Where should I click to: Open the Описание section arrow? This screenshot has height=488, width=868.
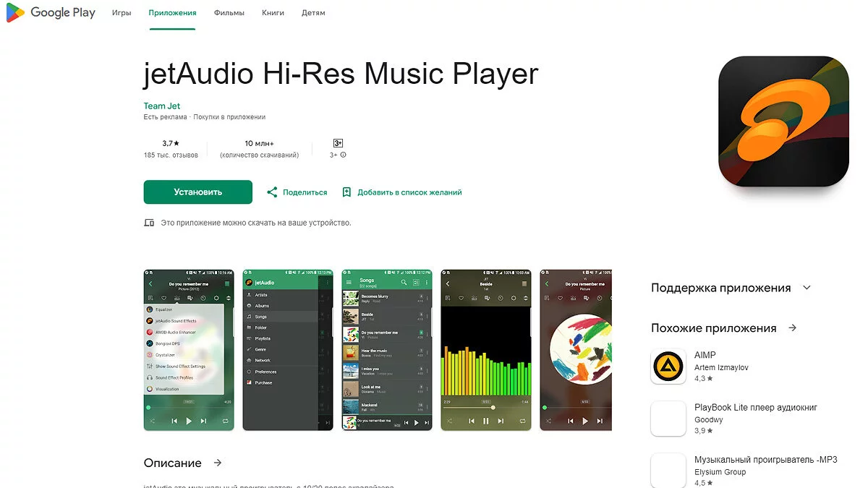218,463
